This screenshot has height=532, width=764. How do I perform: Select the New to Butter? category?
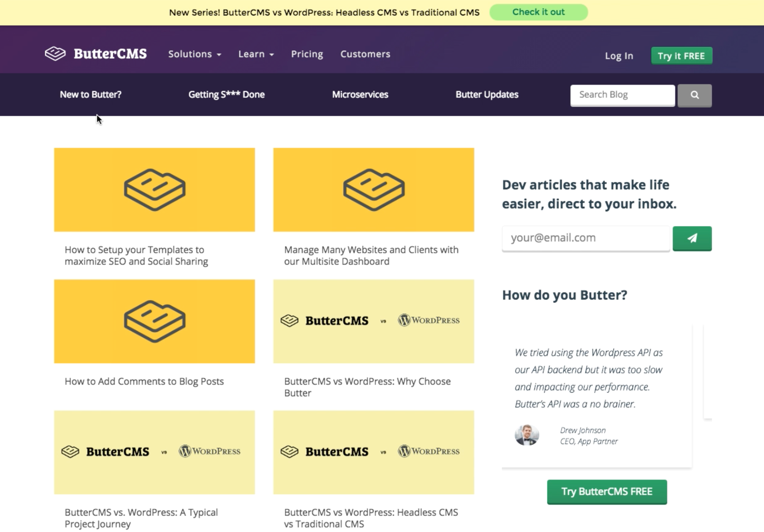(91, 95)
